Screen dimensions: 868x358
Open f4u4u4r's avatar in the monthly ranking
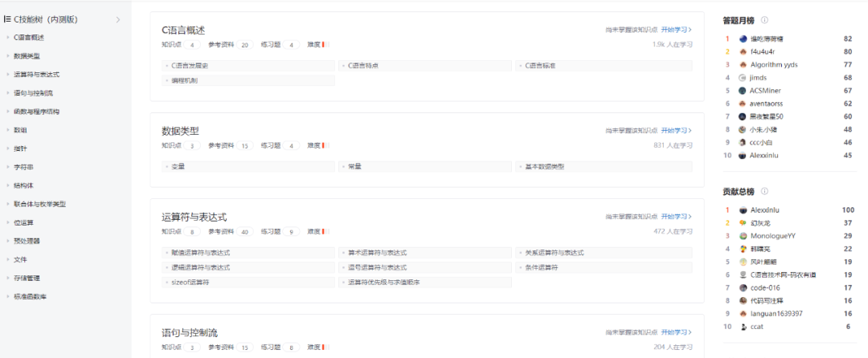tap(743, 52)
